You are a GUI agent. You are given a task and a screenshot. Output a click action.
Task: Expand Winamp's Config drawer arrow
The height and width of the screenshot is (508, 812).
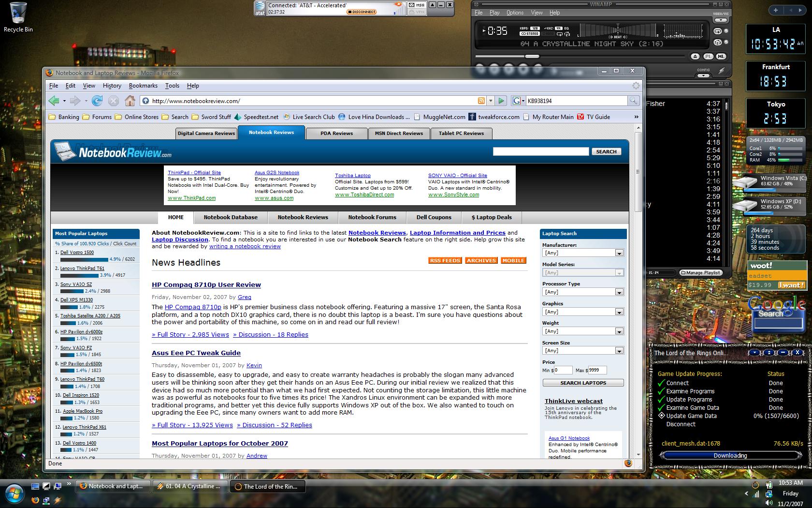(x=704, y=75)
